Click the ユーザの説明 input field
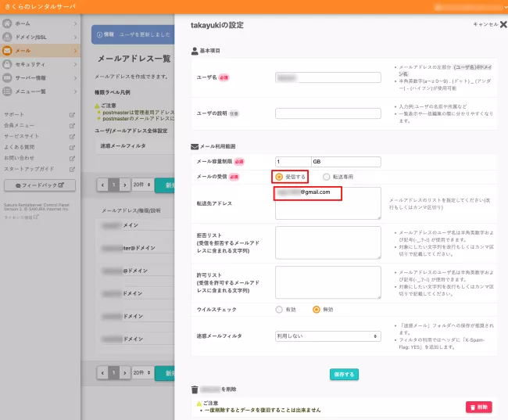Screen dimensions: 508x420 coord(328,113)
